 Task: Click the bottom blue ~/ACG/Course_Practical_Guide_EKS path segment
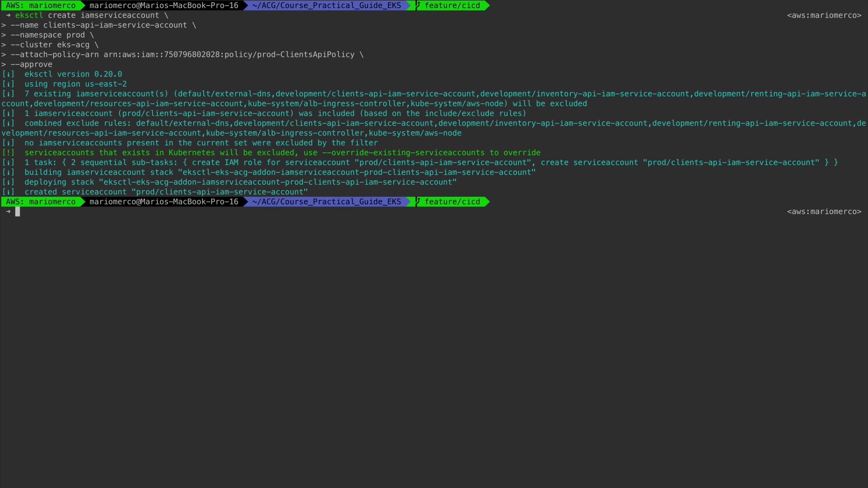tap(326, 202)
